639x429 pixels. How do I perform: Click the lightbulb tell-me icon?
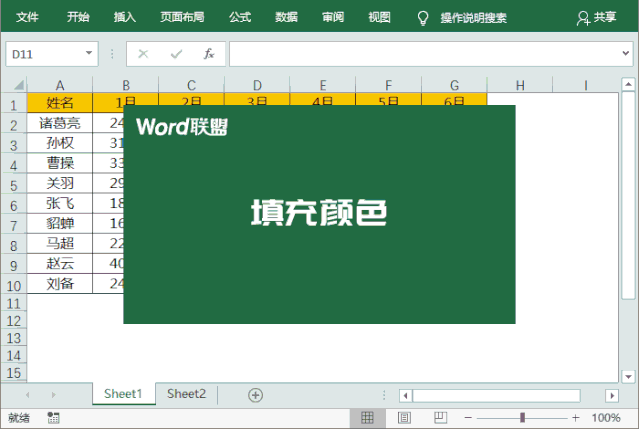pos(423,18)
